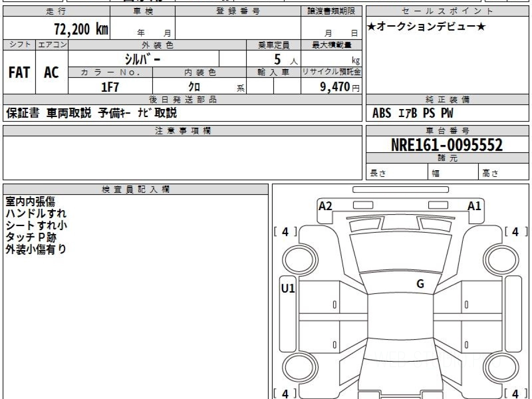The width and height of the screenshot is (532, 399).
Task: Click the オークションデビュー sales point text
Action: tap(426, 27)
